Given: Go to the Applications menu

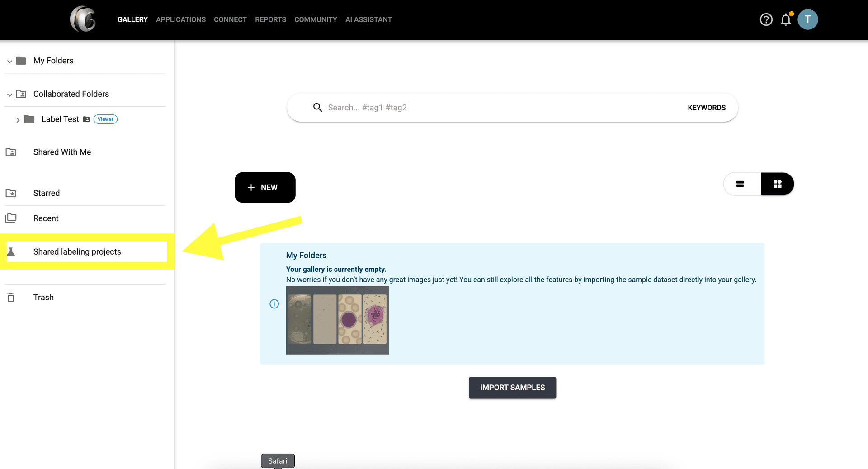Looking at the screenshot, I should pyautogui.click(x=180, y=19).
